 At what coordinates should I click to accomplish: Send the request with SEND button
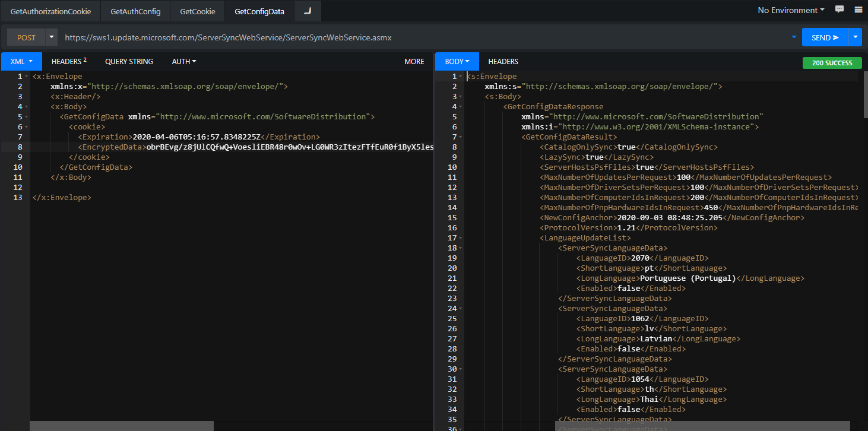point(825,37)
